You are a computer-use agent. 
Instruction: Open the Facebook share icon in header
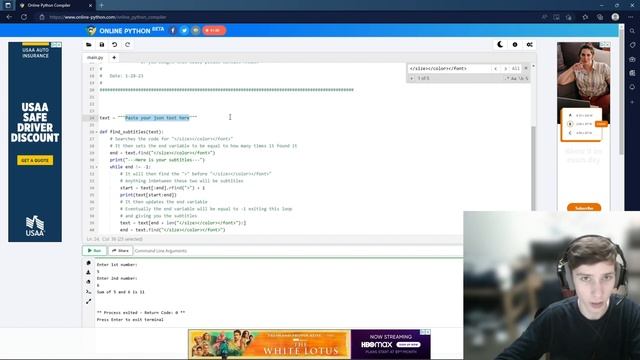click(x=173, y=30)
